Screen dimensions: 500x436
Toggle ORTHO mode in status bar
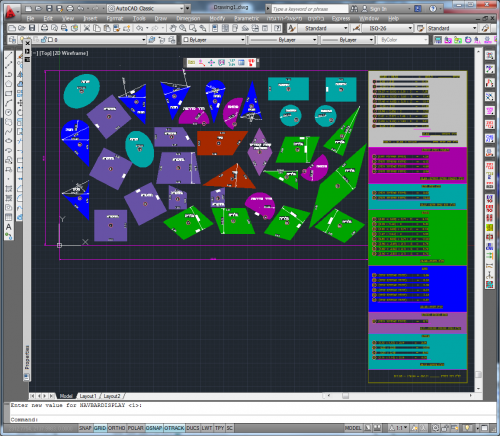[x=116, y=428]
